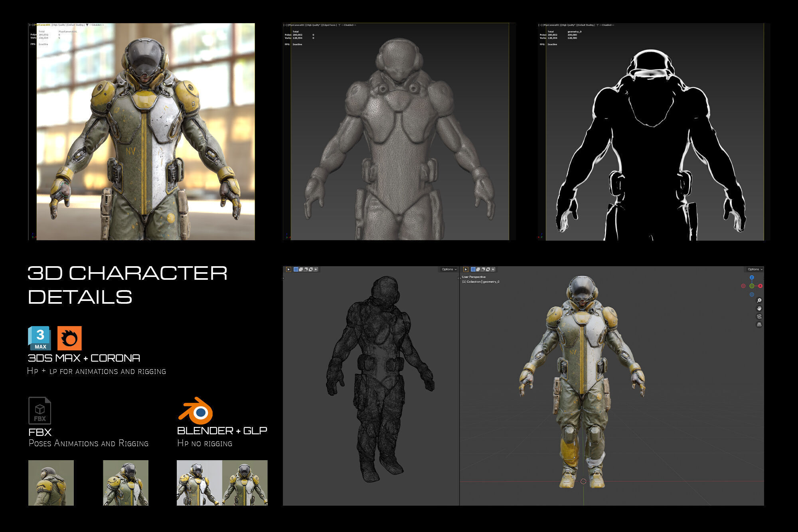
Task: Choose 'extend selection' mode in left Blender viewport
Action: pyautogui.click(x=301, y=269)
